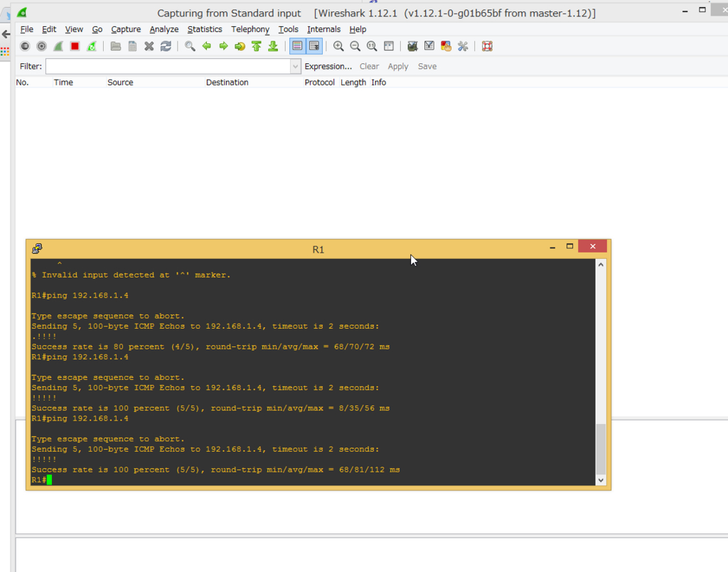Go forward in packet history arrow
The height and width of the screenshot is (572, 728).
[x=223, y=46]
